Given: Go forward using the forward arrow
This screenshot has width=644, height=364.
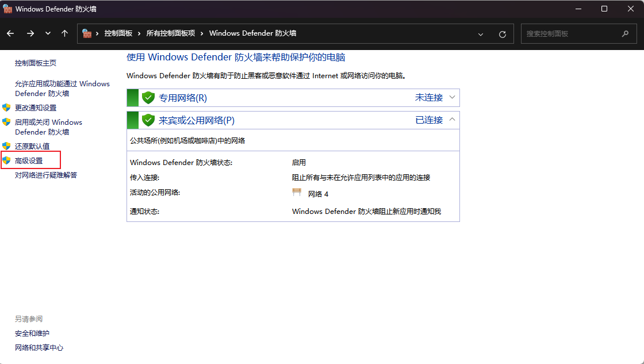Looking at the screenshot, I should [x=30, y=34].
